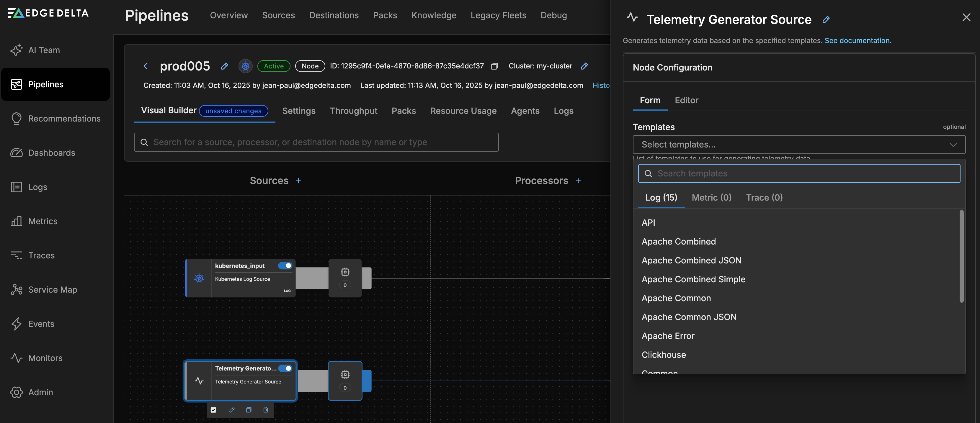Toggle the kubernetes_input node switch off

point(285,266)
